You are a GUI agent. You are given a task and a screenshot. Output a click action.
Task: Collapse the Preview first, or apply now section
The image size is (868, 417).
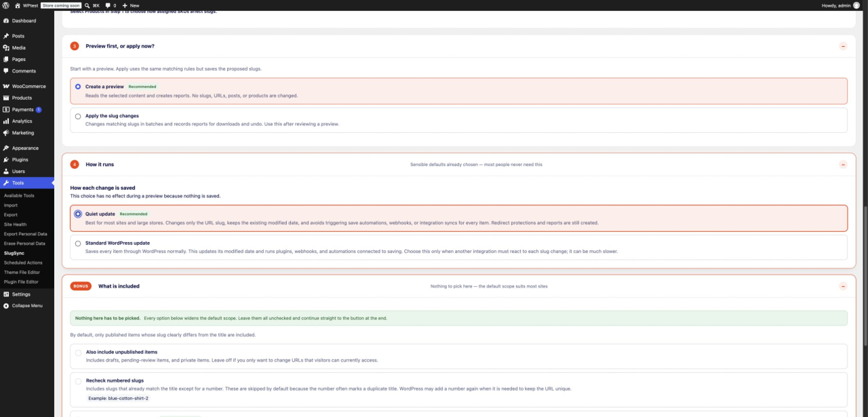[x=843, y=46]
